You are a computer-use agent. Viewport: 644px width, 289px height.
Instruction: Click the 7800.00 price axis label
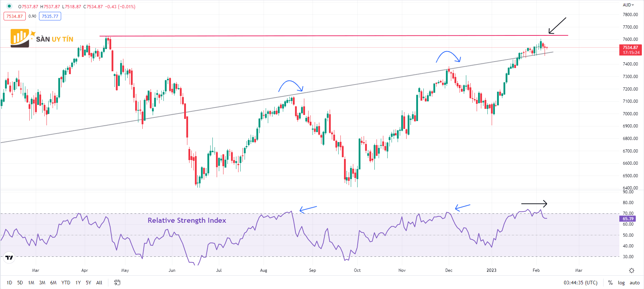point(630,15)
